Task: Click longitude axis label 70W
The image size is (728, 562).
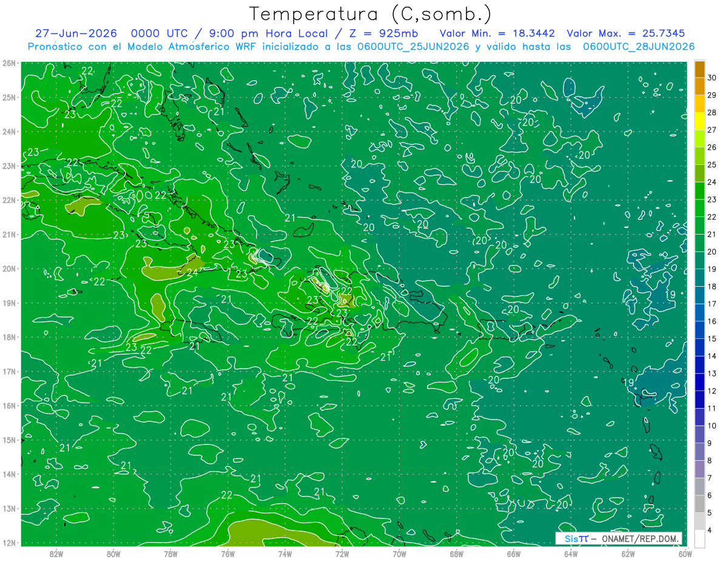Action: click(399, 554)
